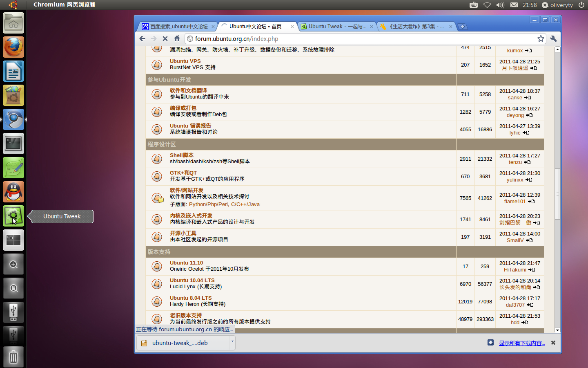Open the Ubuntu 10.04 LTS forum
This screenshot has width=588, height=368.
(192, 280)
